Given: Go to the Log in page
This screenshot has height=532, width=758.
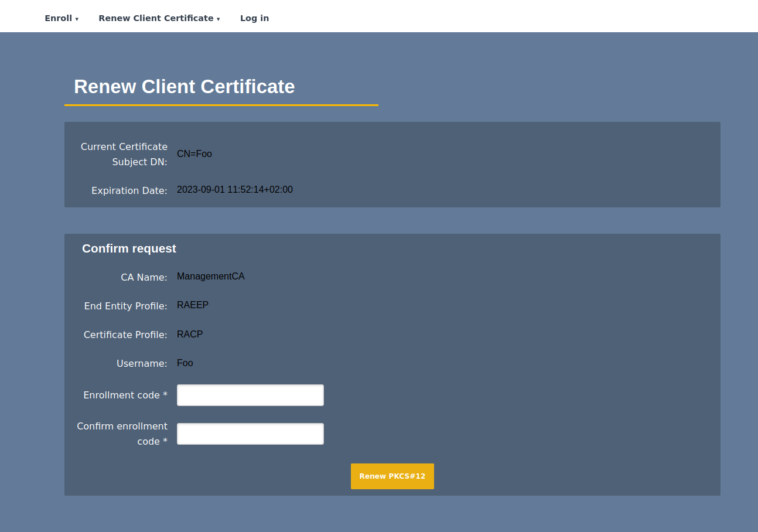Looking at the screenshot, I should 254,18.
